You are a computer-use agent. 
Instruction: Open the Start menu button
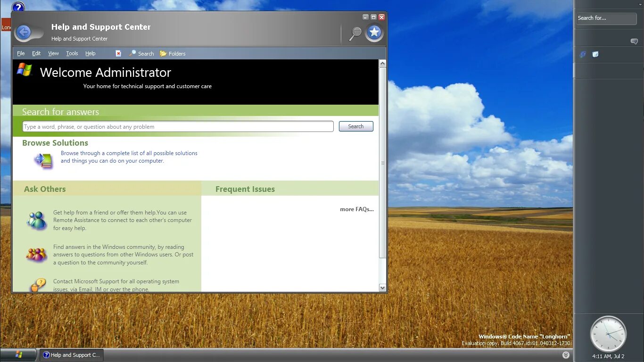19,354
